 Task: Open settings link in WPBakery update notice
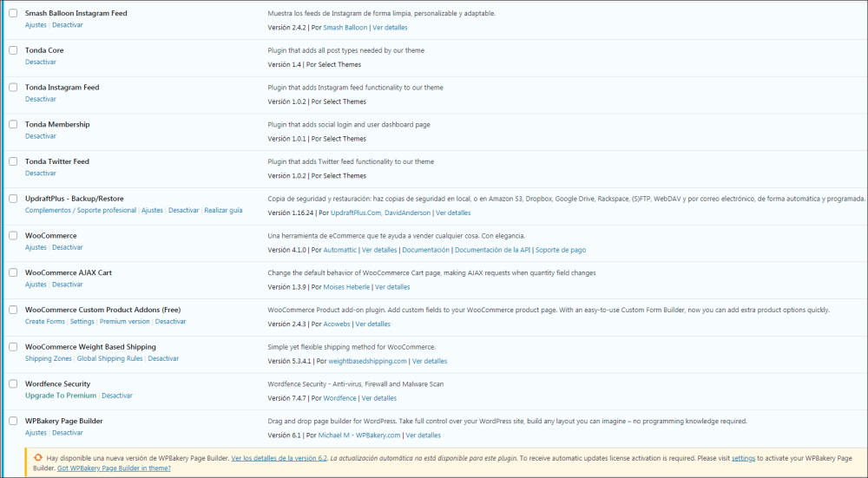click(x=744, y=459)
